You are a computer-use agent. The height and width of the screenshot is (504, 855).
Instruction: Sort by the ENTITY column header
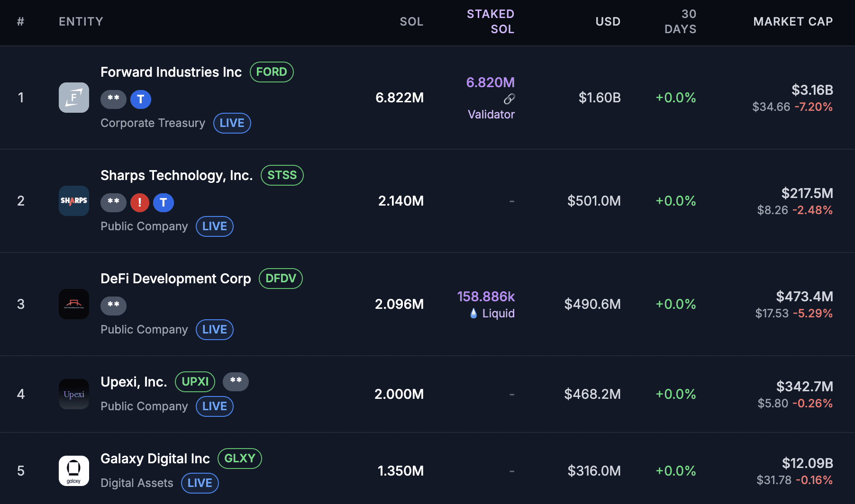click(81, 22)
